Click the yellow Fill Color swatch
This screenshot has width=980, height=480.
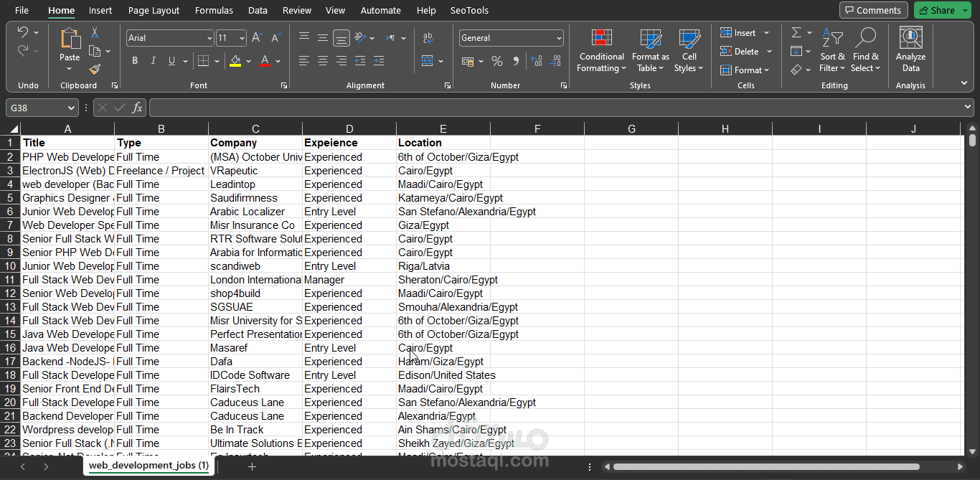click(235, 62)
